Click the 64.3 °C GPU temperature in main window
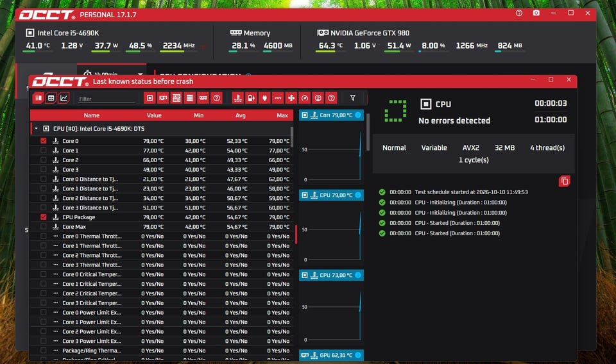The height and width of the screenshot is (364, 616). click(330, 45)
